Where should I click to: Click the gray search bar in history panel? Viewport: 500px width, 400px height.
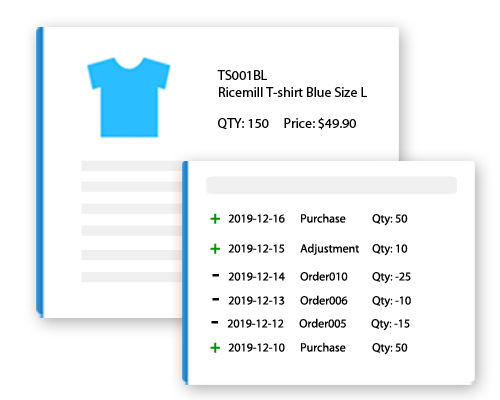(x=331, y=185)
